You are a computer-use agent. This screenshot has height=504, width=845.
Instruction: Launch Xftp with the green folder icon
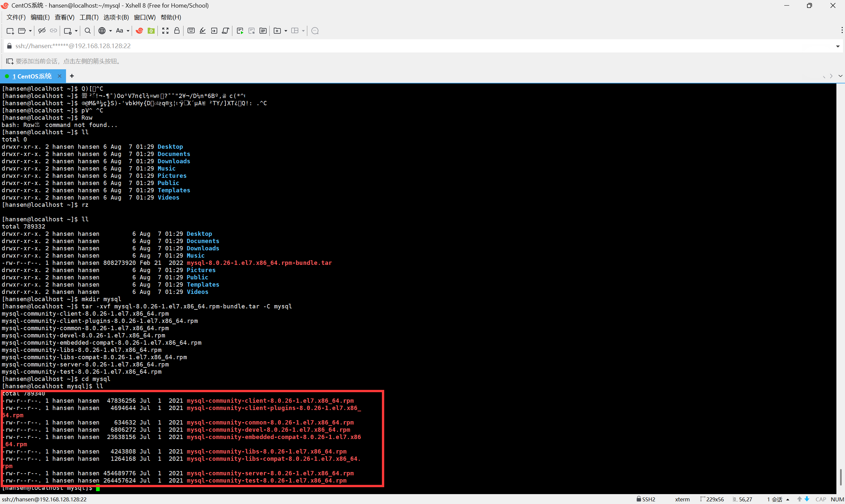(x=151, y=31)
